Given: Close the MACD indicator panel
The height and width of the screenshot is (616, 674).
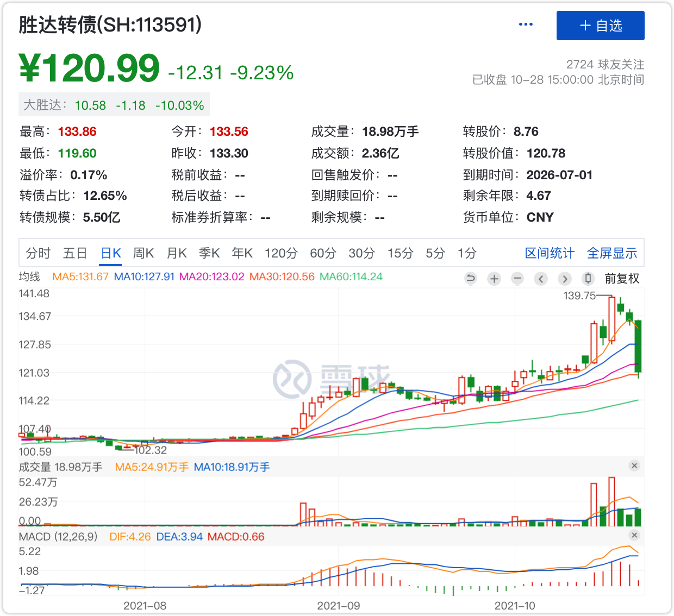Looking at the screenshot, I should (x=634, y=535).
